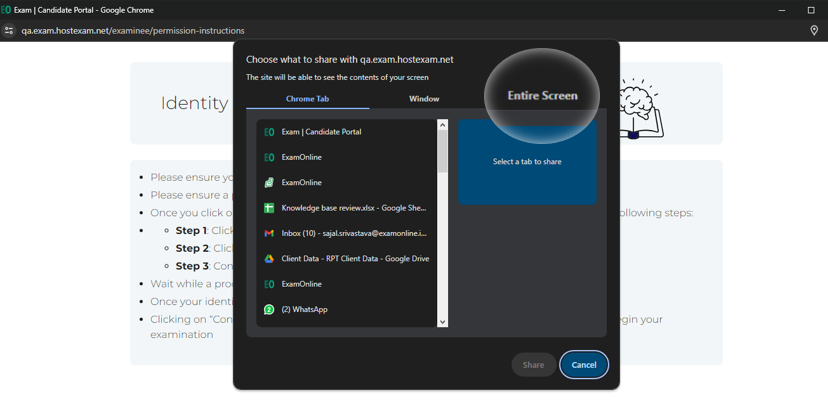828x406 pixels.
Task: Click the Step 2 instruction text
Action: point(202,248)
